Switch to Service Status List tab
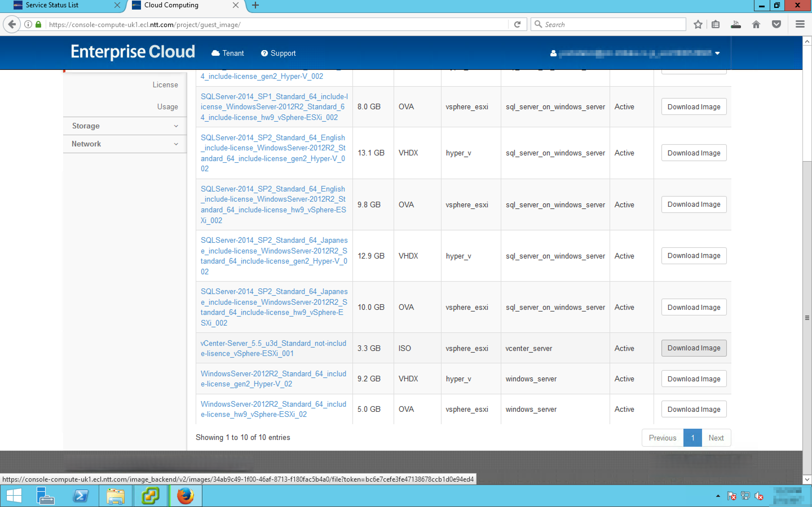 point(52,5)
